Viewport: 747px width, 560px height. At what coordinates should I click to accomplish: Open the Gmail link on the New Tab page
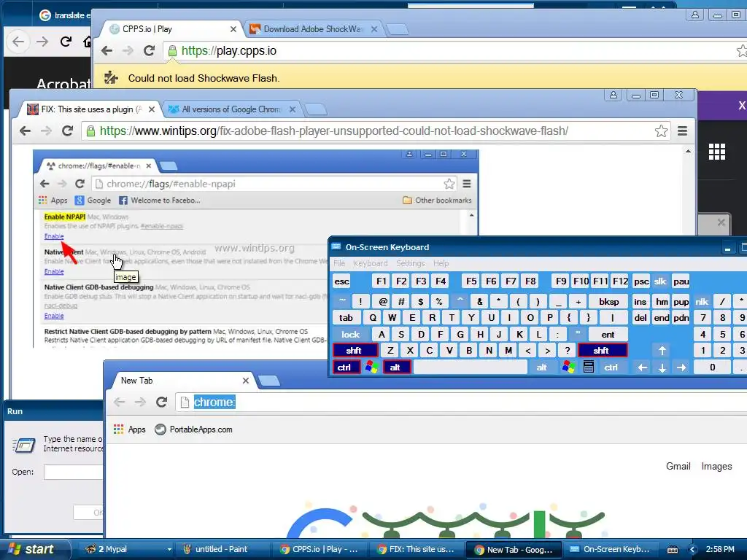coord(678,466)
